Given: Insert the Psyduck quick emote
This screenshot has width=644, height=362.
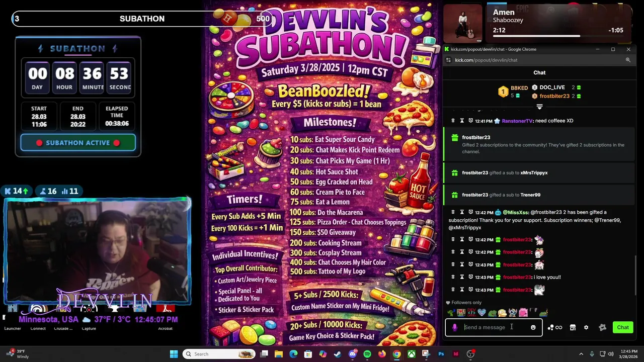Looking at the screenshot, I should (502, 313).
